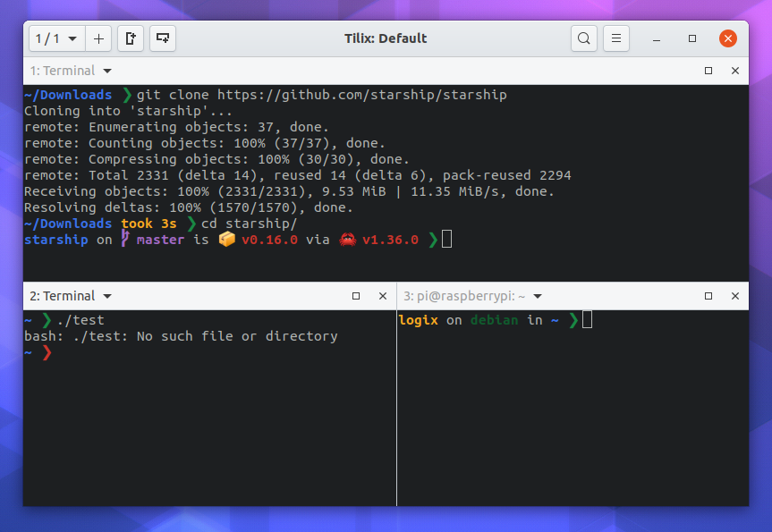
Task: Open the Terminal 1 title dropdown
Action: point(106,70)
